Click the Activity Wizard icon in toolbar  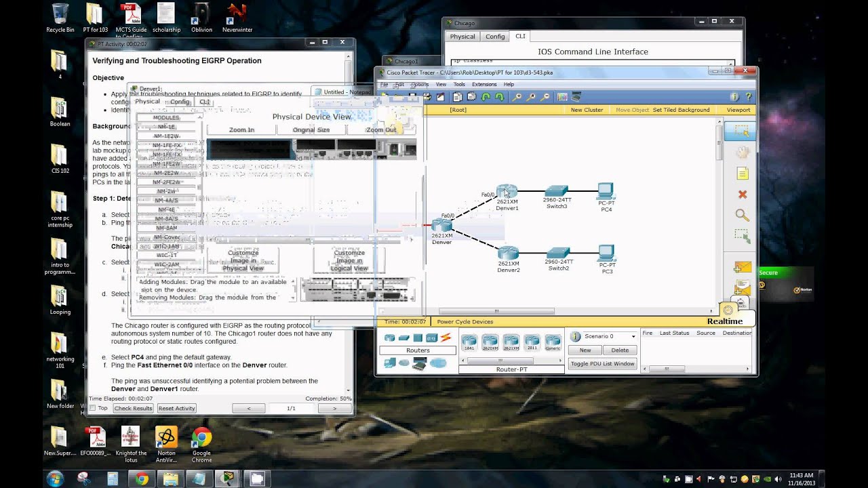pyautogui.click(x=440, y=97)
